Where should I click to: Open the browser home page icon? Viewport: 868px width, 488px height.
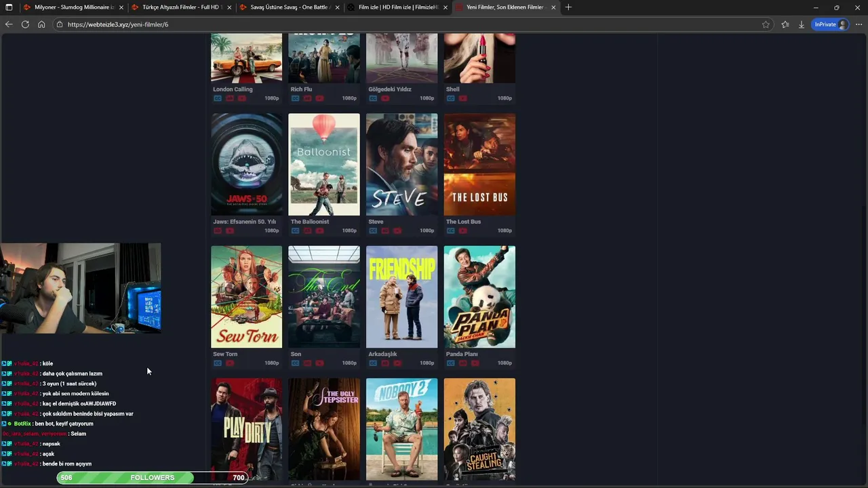coord(41,24)
